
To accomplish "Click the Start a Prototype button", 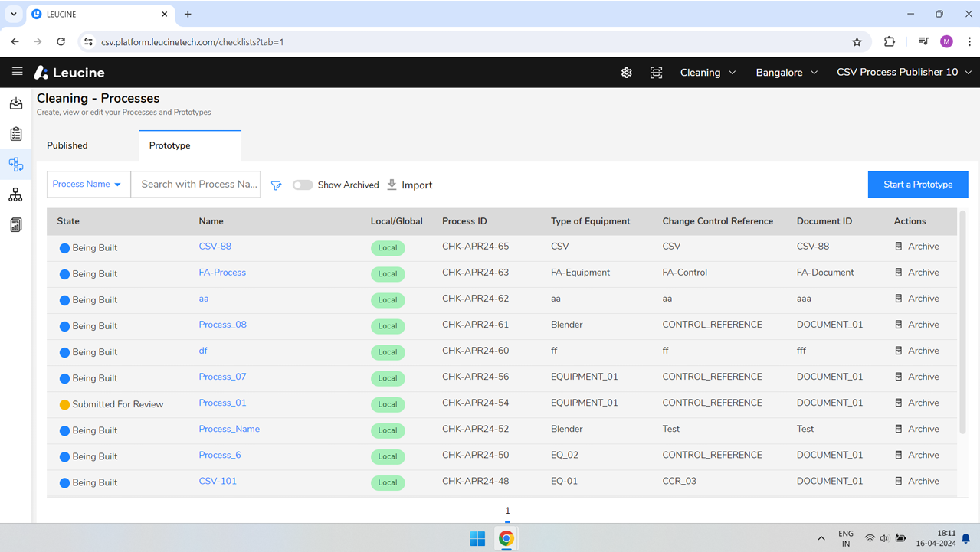I will point(917,184).
